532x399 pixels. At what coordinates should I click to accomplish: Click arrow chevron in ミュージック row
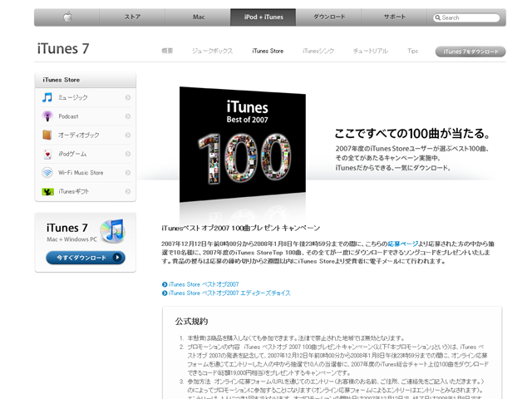coord(128,97)
